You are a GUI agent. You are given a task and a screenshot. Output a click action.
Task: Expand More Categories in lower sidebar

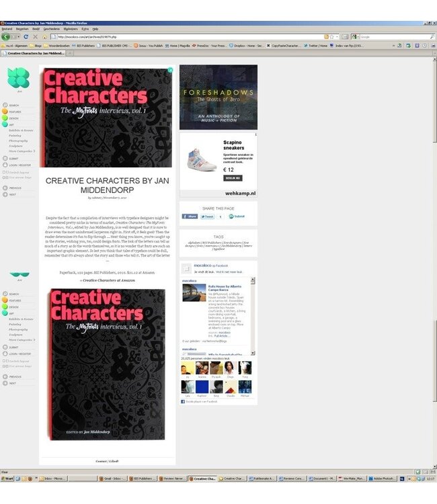pos(22,340)
